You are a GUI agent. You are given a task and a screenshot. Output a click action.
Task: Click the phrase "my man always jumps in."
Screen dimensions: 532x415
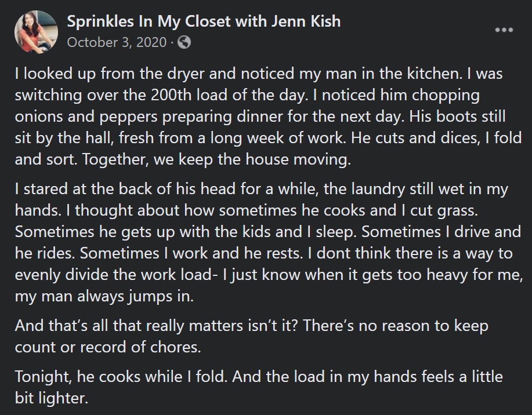[104, 296]
